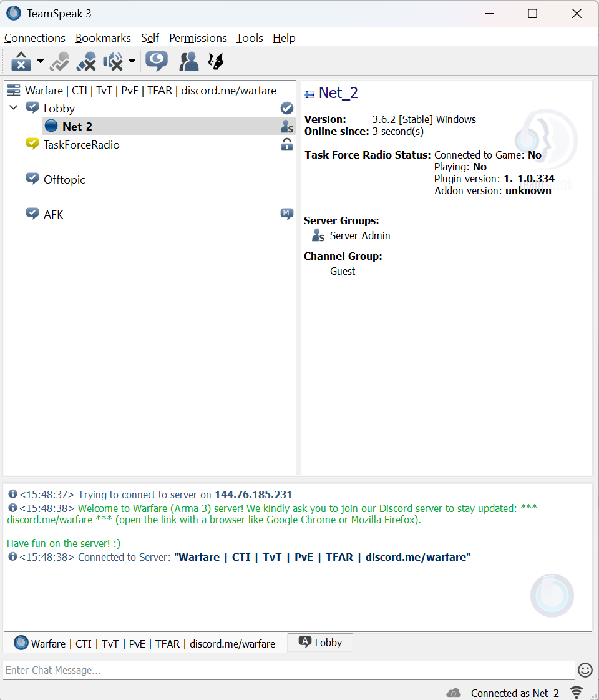Click the Server Admin badge on the Net_2 row
The height and width of the screenshot is (700, 599).
(287, 126)
